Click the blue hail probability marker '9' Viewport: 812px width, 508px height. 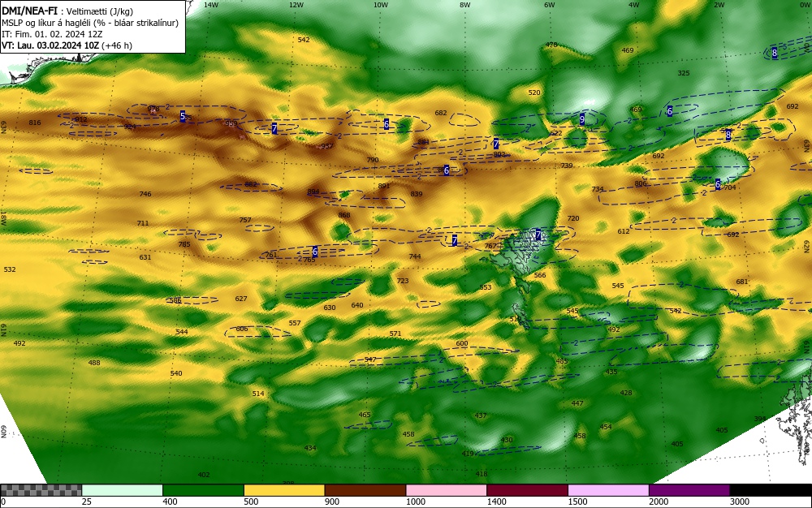coord(582,119)
